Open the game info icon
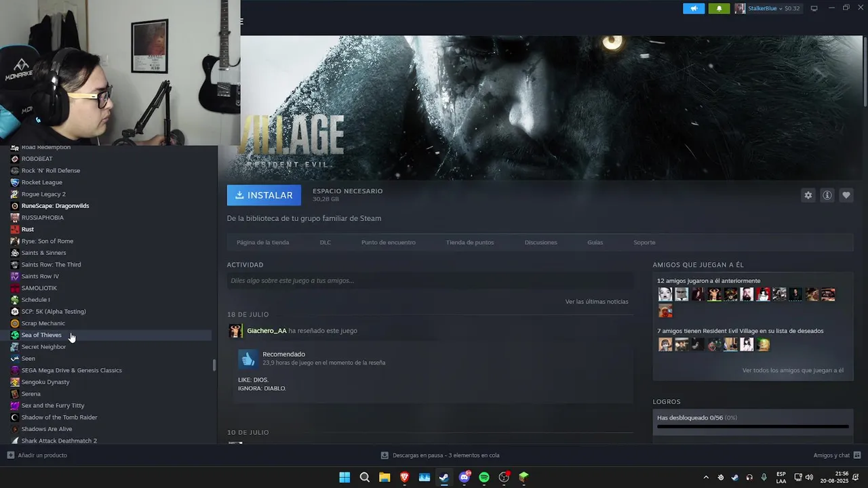The height and width of the screenshot is (488, 868). (827, 195)
